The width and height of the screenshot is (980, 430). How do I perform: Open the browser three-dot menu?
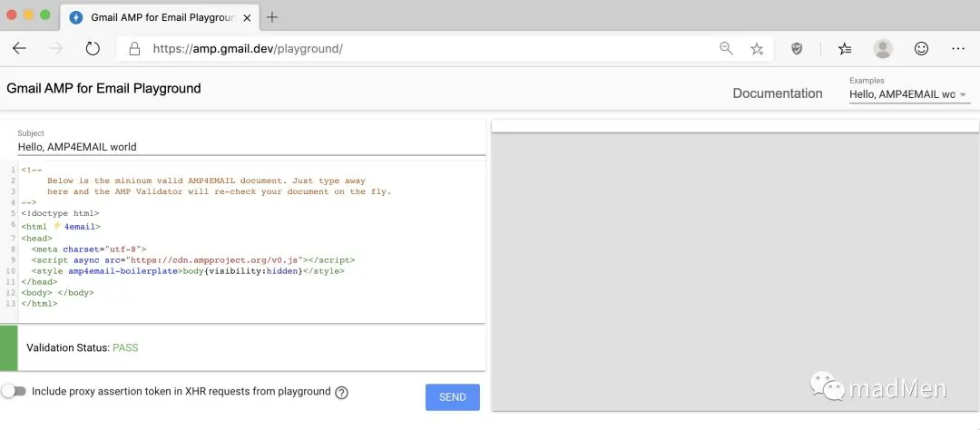coord(958,49)
